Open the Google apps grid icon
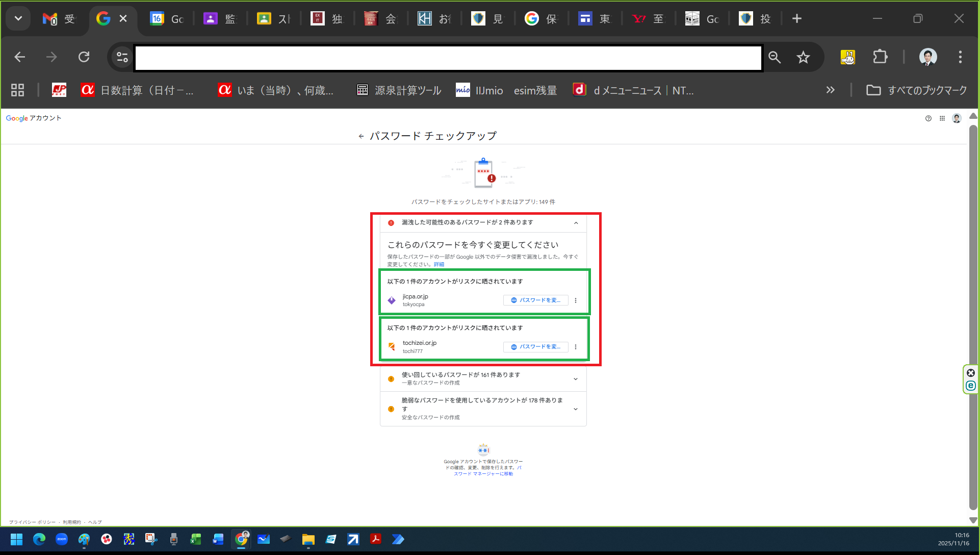Image resolution: width=980 pixels, height=555 pixels. (x=942, y=118)
